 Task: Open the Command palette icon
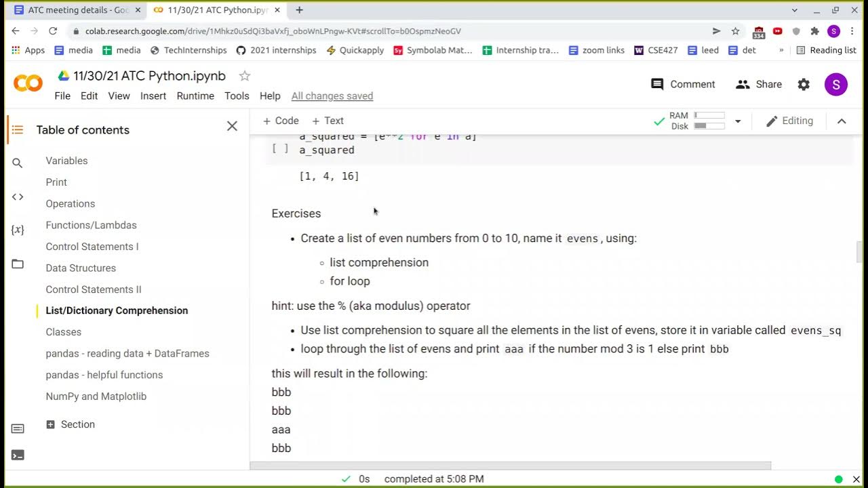click(18, 428)
